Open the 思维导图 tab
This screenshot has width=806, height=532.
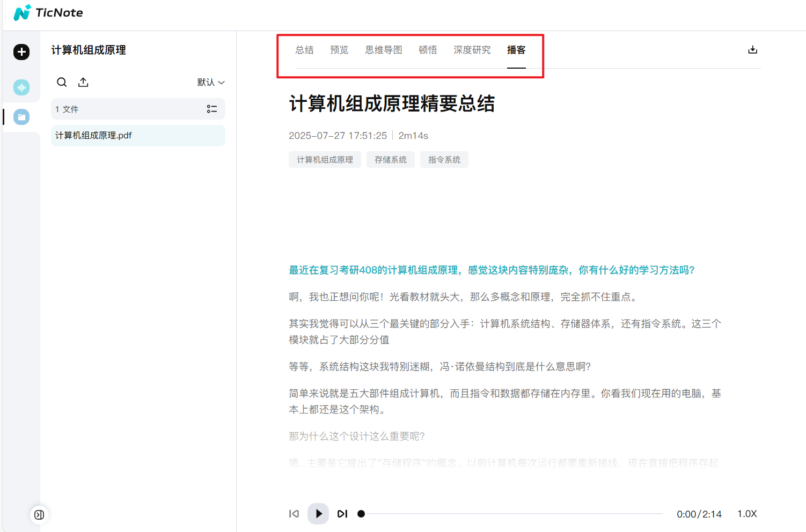[384, 50]
